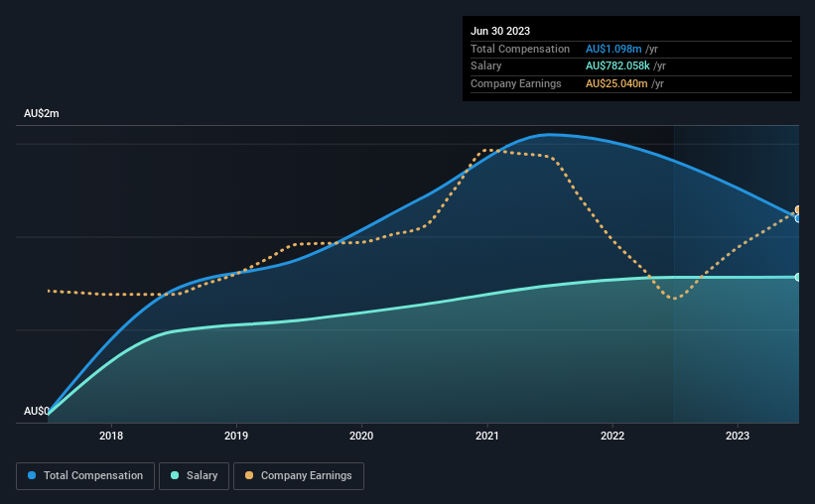Click the AU$25.040m company earnings value
Viewport: 815px width, 504px height.
pos(616,83)
